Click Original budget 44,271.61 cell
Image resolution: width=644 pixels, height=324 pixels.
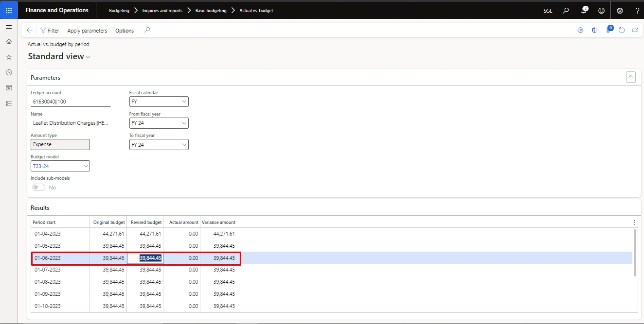[108, 234]
